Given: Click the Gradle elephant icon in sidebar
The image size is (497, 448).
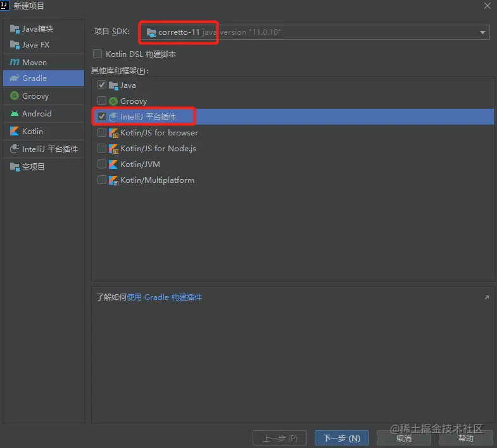Looking at the screenshot, I should point(15,78).
